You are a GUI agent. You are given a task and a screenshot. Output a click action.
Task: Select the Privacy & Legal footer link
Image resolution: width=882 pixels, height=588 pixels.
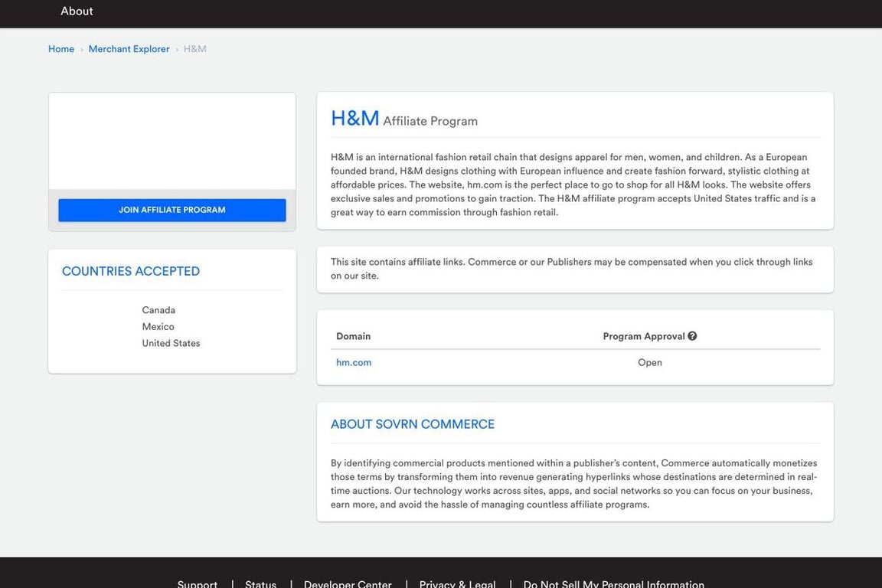pos(457,583)
